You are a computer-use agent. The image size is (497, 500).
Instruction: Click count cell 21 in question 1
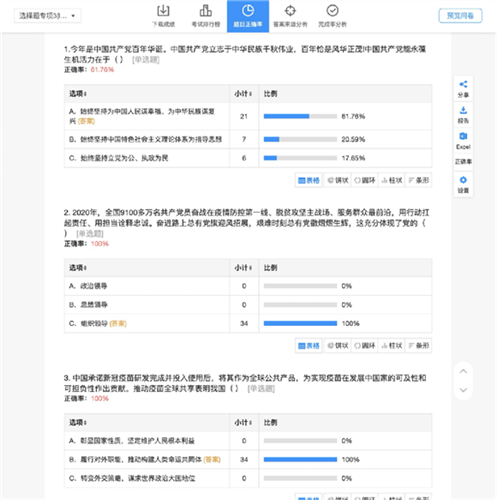pyautogui.click(x=244, y=116)
